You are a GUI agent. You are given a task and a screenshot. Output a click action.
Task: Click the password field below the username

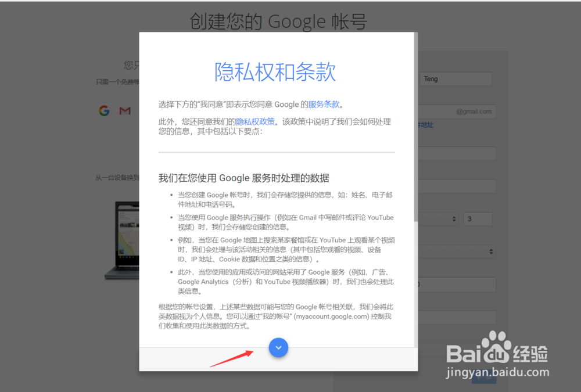click(457, 153)
